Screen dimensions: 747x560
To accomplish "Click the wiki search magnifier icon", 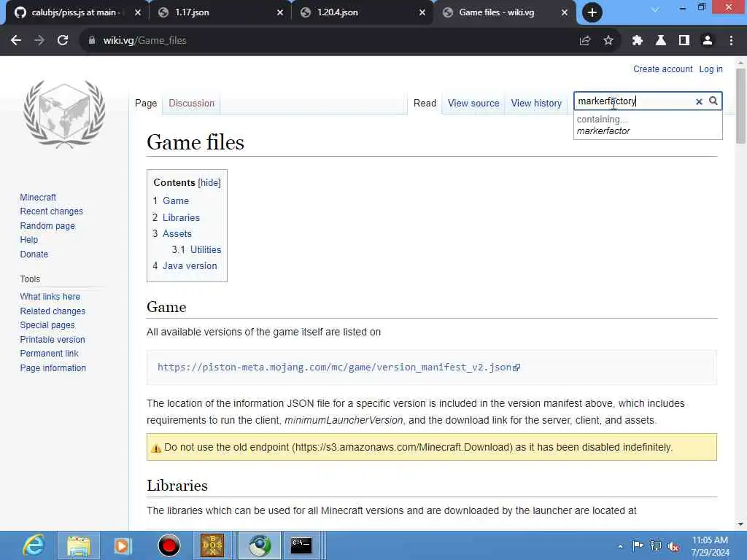I will tap(713, 101).
